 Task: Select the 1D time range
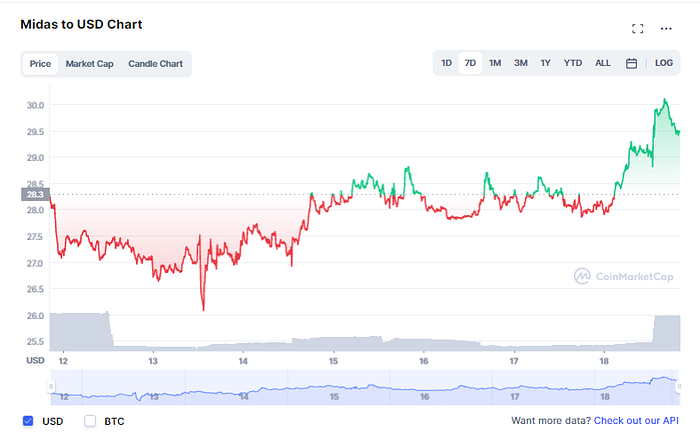(x=446, y=63)
